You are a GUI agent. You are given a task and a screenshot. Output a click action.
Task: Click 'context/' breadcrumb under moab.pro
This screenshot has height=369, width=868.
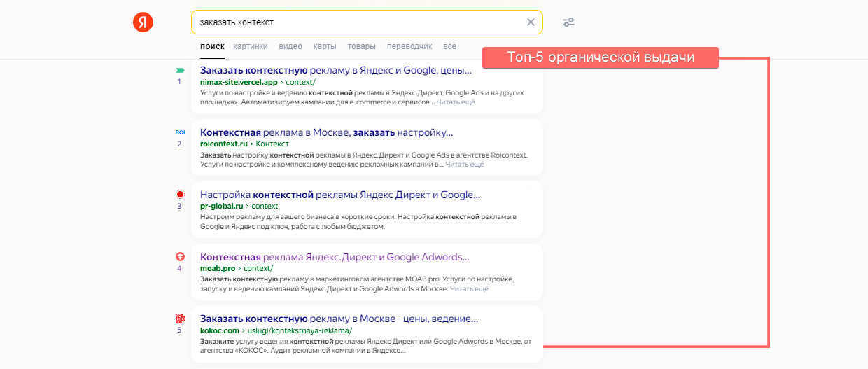point(258,268)
